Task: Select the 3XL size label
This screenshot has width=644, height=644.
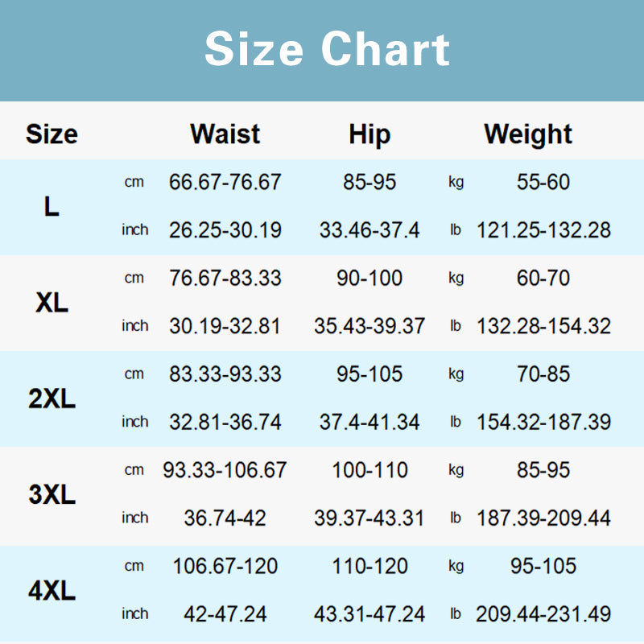Action: pyautogui.click(x=52, y=494)
